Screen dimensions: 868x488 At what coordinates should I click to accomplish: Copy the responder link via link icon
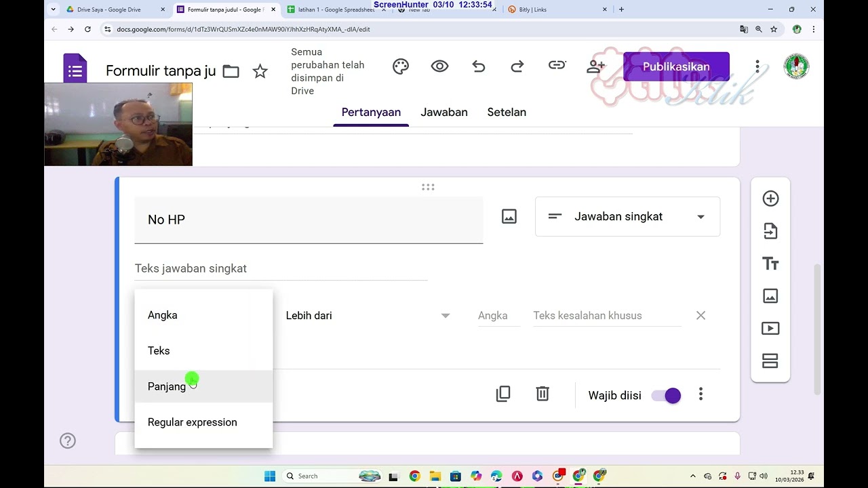[557, 66]
